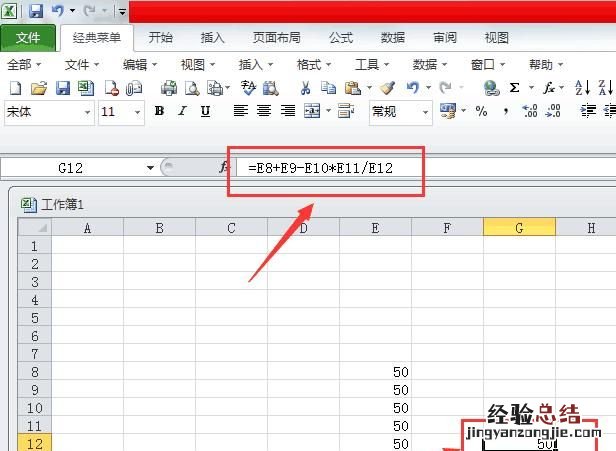Open the 常规 number format dropdown

[x=425, y=113]
